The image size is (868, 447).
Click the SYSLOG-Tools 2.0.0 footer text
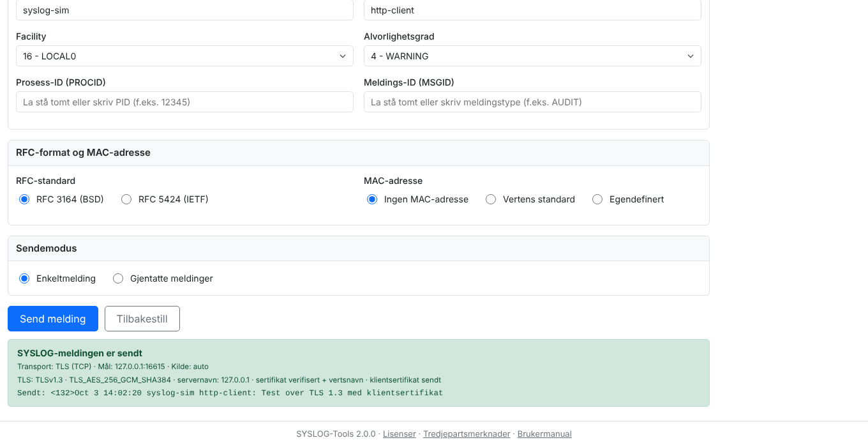[x=336, y=434]
